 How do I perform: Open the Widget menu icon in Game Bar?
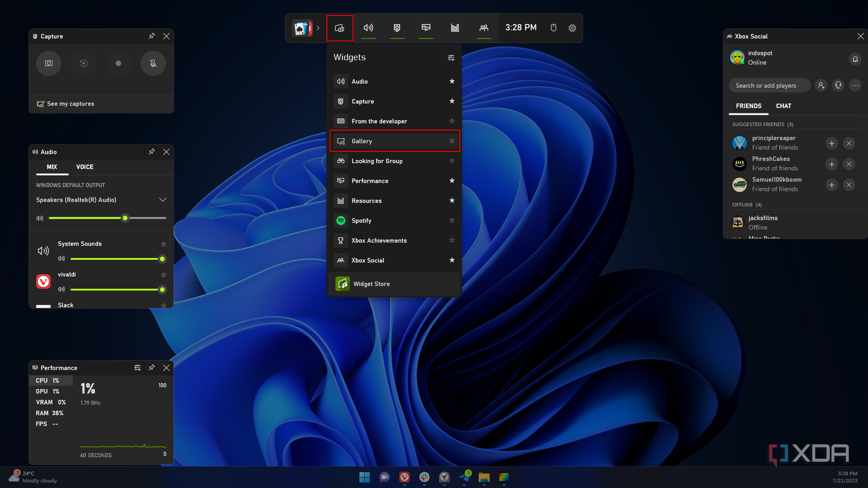click(x=340, y=28)
